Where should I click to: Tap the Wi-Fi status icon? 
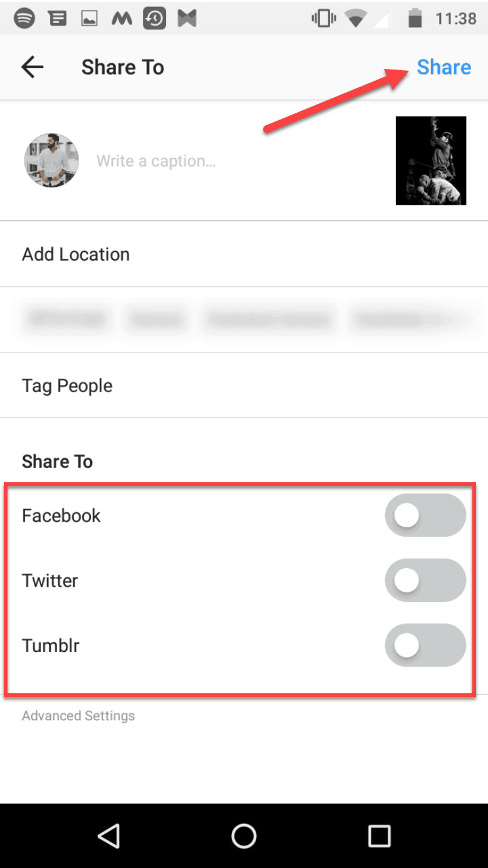pyautogui.click(x=356, y=19)
